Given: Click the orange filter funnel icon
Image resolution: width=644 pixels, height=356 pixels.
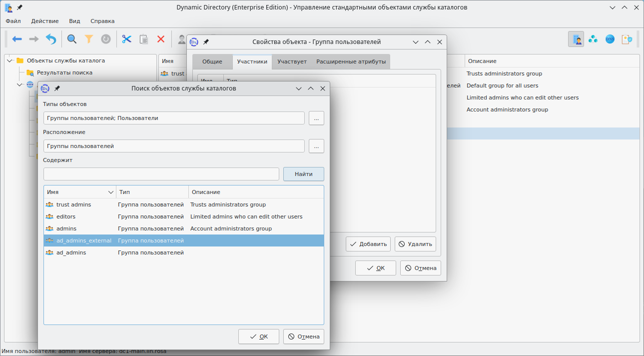Looking at the screenshot, I should click(x=89, y=39).
